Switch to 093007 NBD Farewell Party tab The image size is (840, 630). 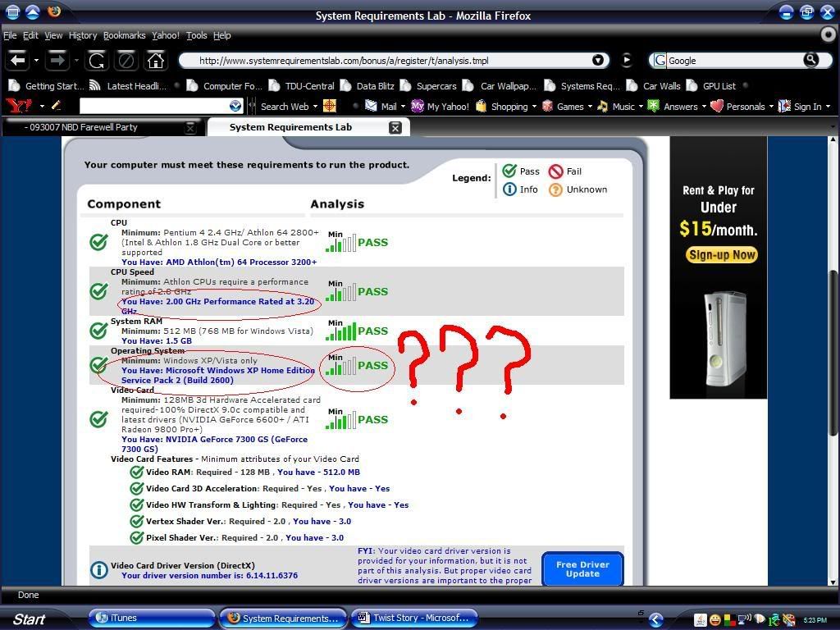click(x=103, y=127)
